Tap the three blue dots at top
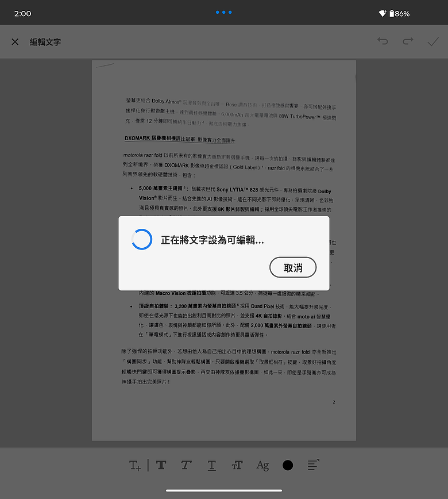The height and width of the screenshot is (499, 448). 224,13
